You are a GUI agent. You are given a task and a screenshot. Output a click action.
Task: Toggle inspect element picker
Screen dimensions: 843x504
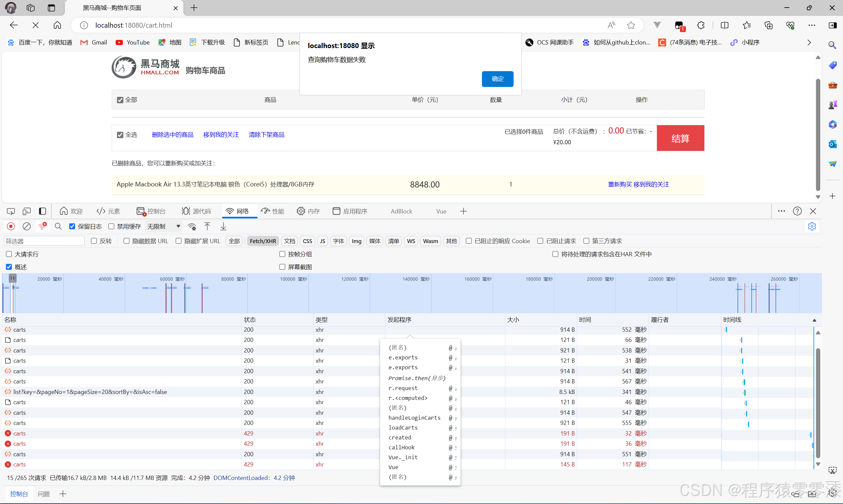(x=11, y=211)
